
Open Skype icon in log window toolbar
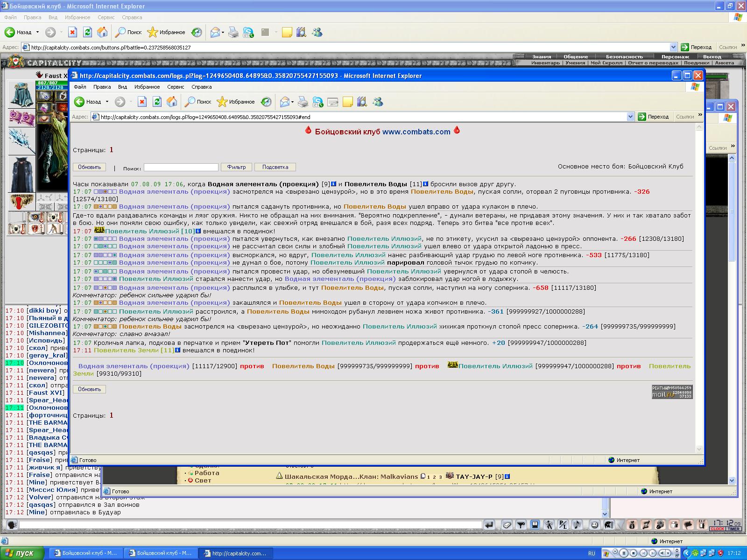tap(318, 102)
